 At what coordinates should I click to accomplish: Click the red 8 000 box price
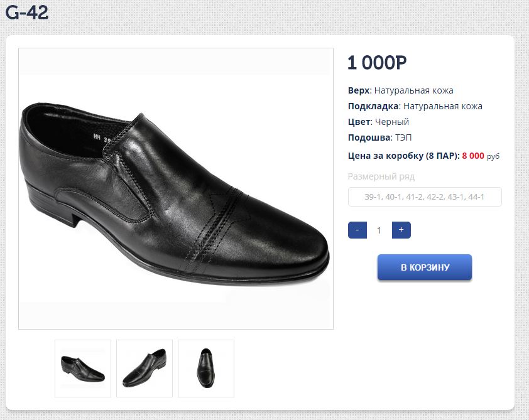(x=473, y=156)
